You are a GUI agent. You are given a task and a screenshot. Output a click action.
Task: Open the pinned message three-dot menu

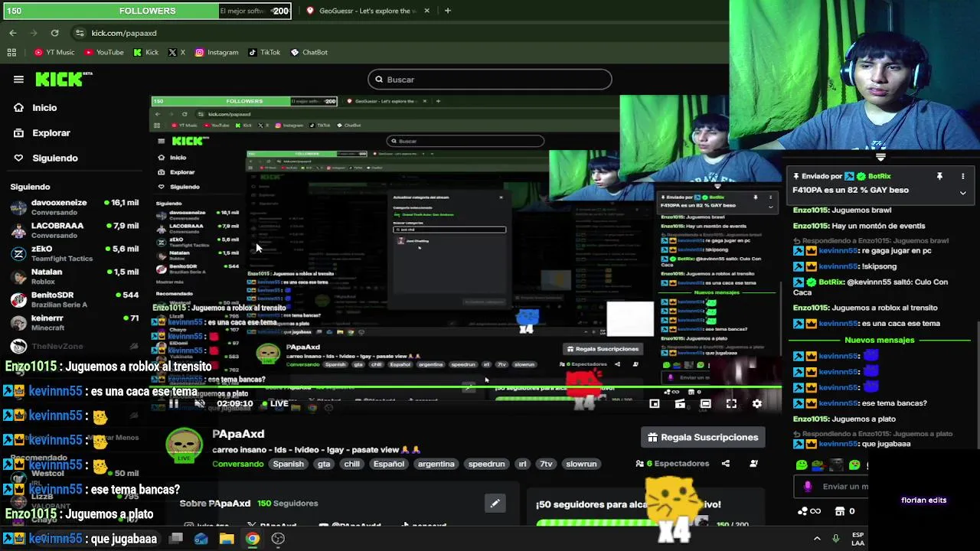click(962, 177)
